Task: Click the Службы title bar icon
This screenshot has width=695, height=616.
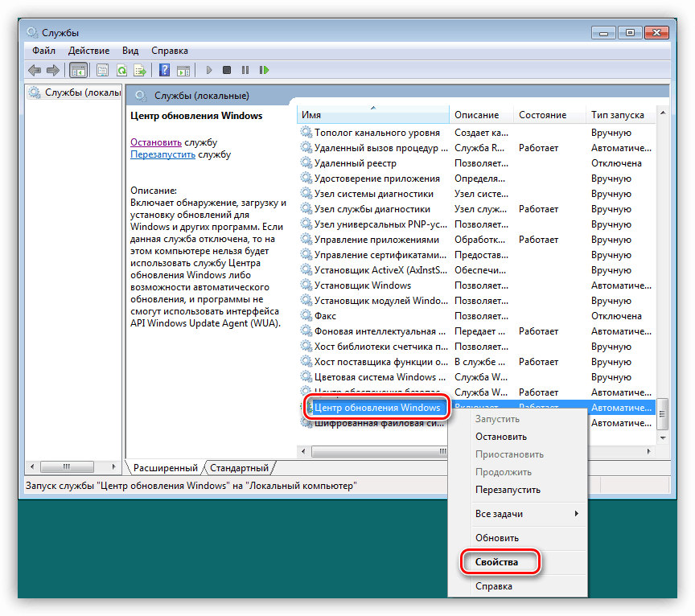Action: coord(32,32)
